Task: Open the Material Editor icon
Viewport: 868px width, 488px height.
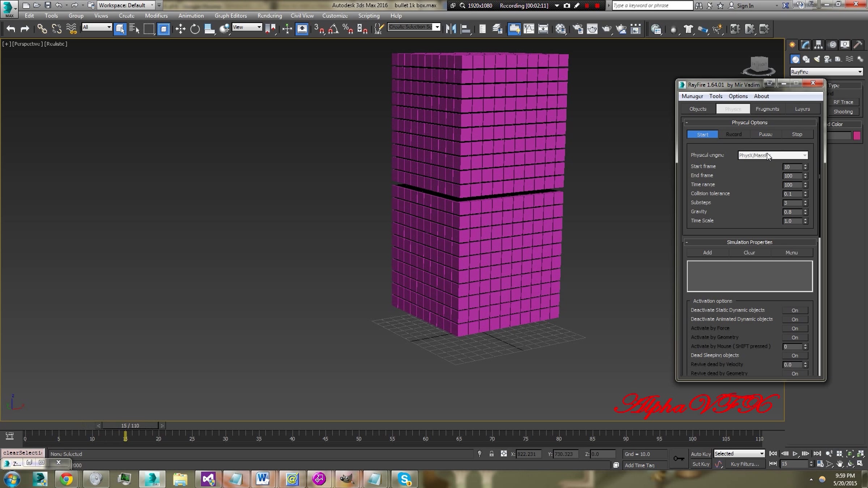Action: 560,29
